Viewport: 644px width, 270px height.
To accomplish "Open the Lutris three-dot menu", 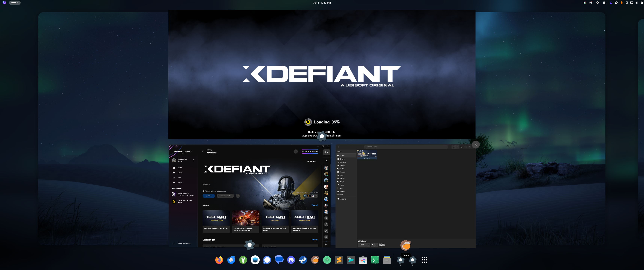I will click(461, 147).
